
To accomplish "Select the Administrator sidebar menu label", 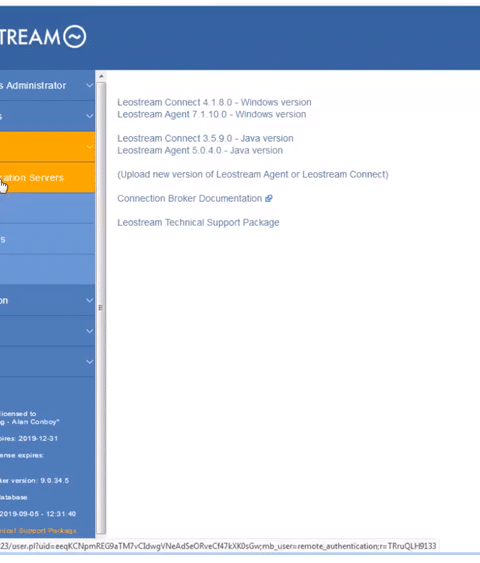I will tap(33, 85).
